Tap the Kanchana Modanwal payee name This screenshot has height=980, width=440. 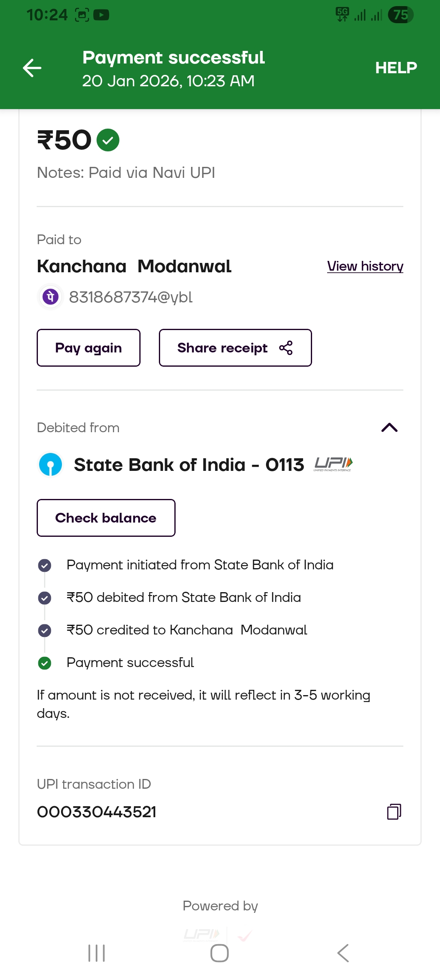pyautogui.click(x=134, y=267)
